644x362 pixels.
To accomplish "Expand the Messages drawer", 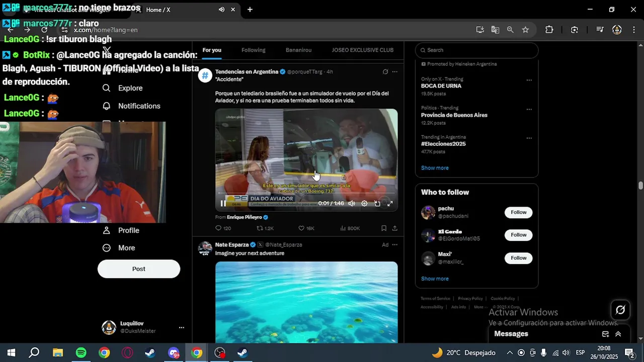I will pos(618,334).
